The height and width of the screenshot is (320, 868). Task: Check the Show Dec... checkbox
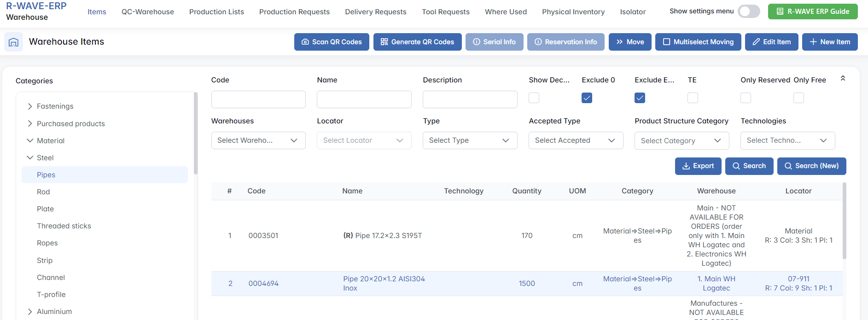point(534,98)
